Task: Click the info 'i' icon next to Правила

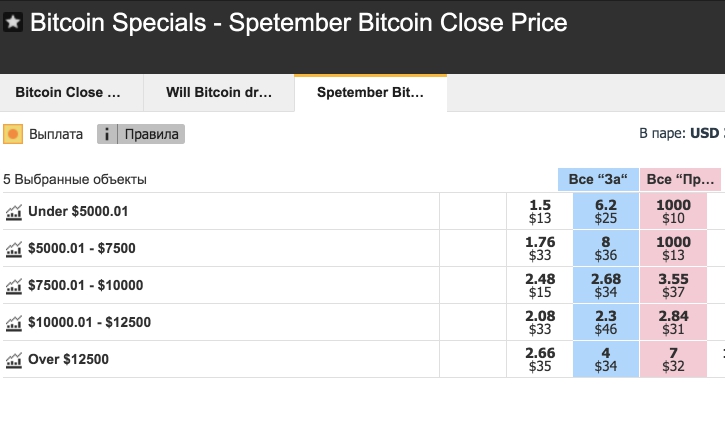Action: 107,134
